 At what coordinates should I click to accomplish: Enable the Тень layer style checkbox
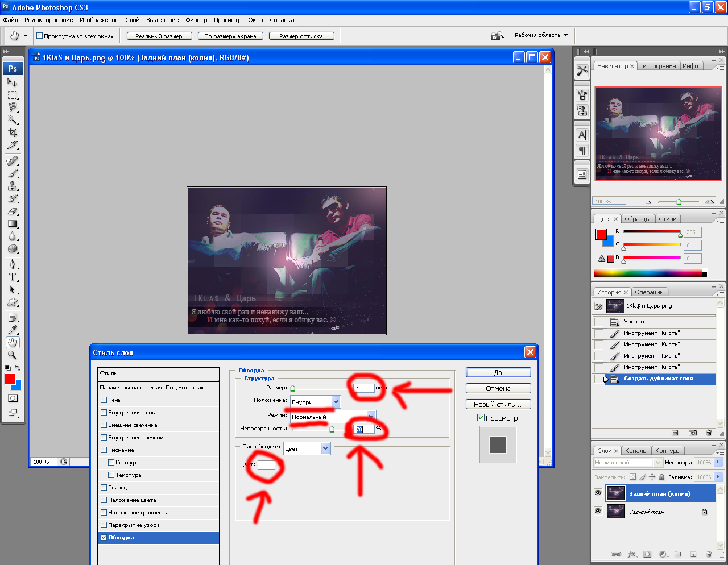point(104,400)
